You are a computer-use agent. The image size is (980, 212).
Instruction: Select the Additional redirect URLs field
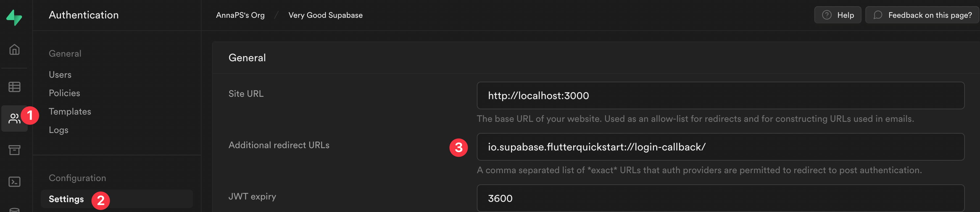coord(723,146)
